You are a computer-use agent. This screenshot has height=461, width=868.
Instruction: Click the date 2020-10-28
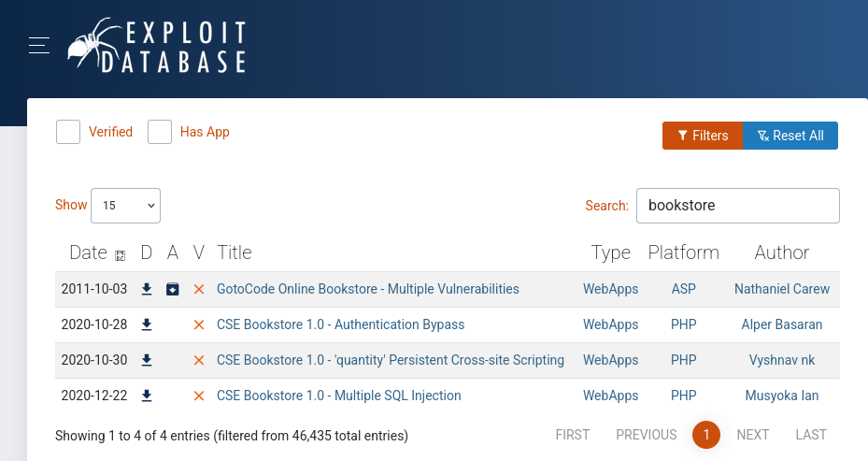94,324
